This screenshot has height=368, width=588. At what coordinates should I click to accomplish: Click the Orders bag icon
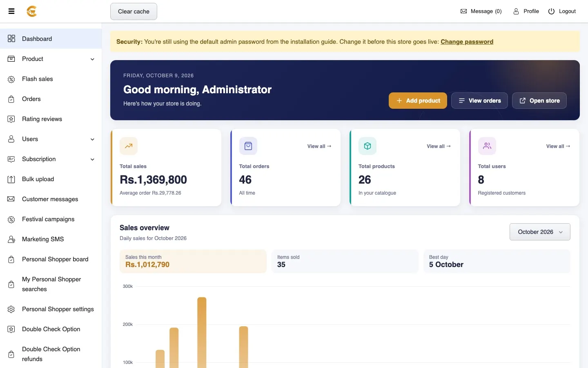11,99
